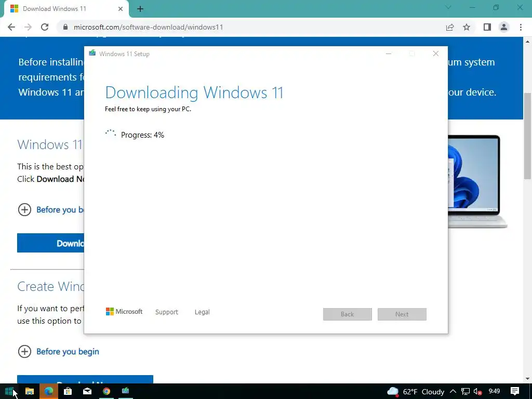Share this page via the share icon

tap(450, 27)
